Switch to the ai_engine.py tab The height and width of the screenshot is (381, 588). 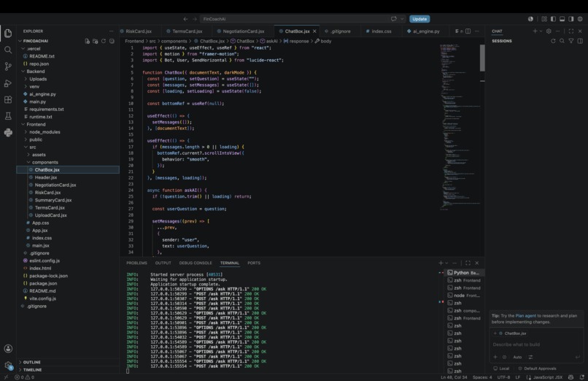coord(426,31)
